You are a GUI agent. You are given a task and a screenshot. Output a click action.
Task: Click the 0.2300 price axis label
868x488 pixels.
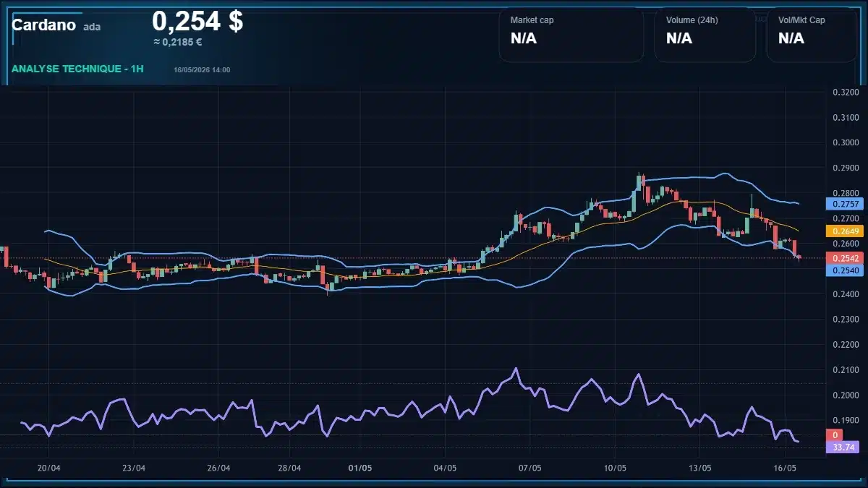click(x=846, y=320)
